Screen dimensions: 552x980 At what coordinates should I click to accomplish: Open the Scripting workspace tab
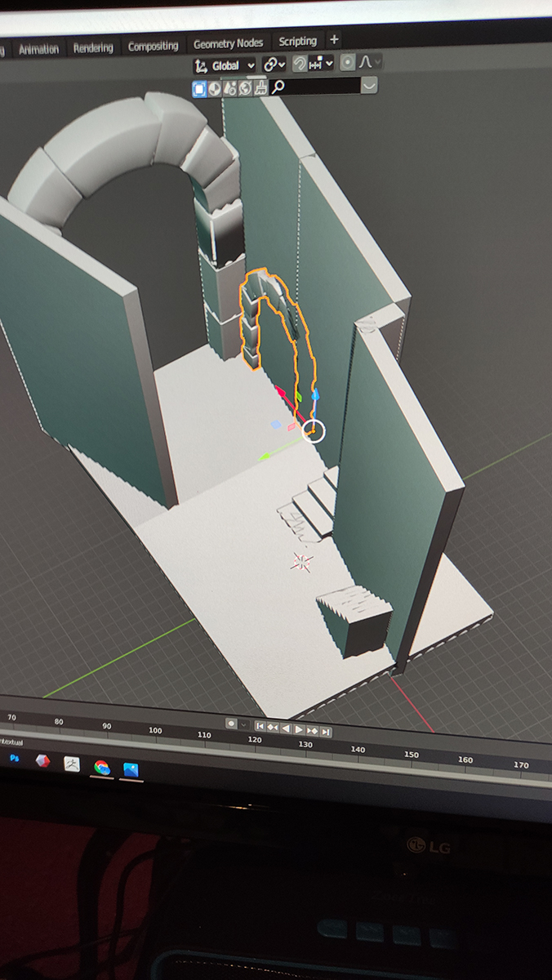pos(297,41)
